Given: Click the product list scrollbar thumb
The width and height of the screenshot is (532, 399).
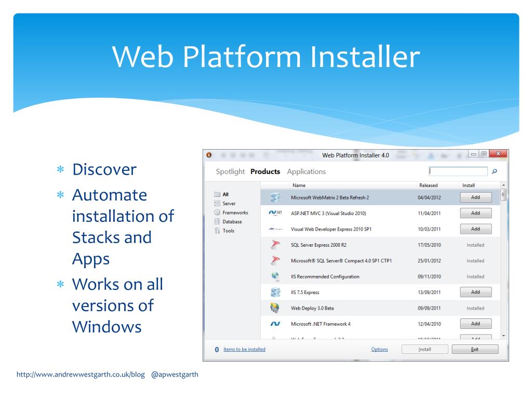Looking at the screenshot, I should pyautogui.click(x=503, y=195).
